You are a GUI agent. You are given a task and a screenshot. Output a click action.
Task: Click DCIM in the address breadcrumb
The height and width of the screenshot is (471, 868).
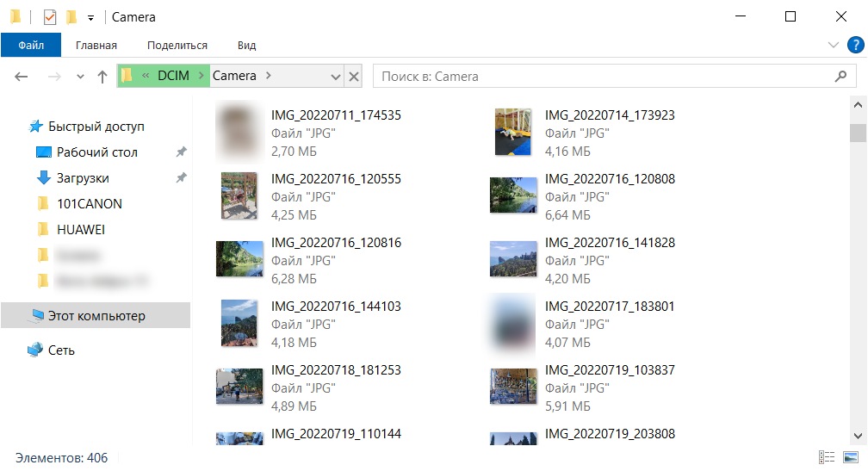coord(172,76)
